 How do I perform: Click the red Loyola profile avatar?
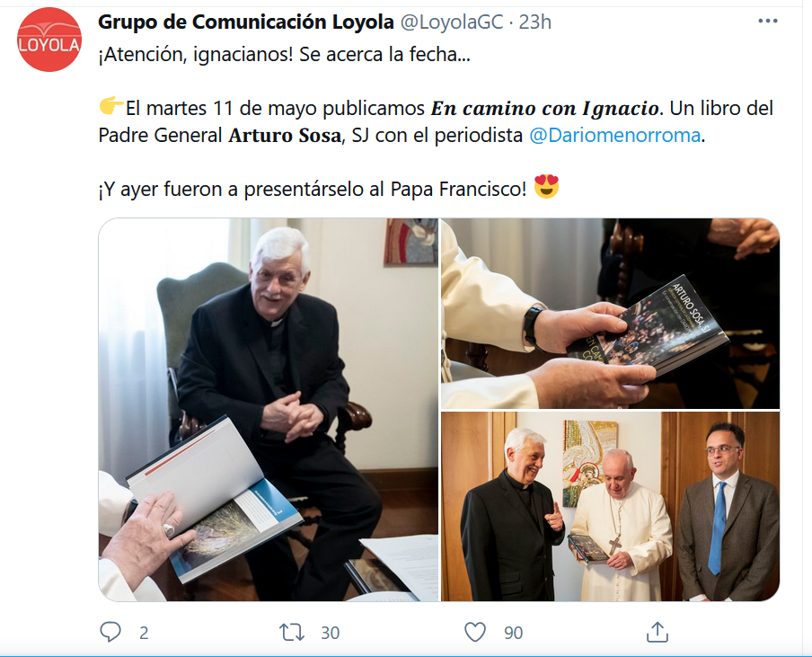[x=49, y=40]
